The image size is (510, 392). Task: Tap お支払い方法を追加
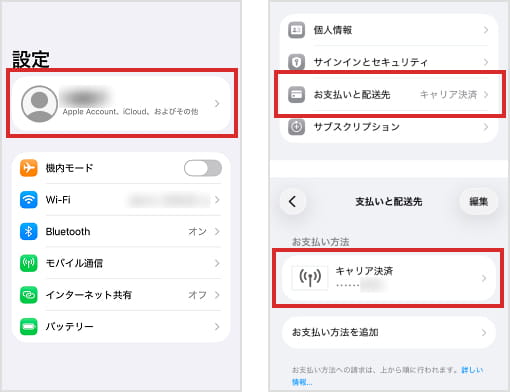coord(389,332)
